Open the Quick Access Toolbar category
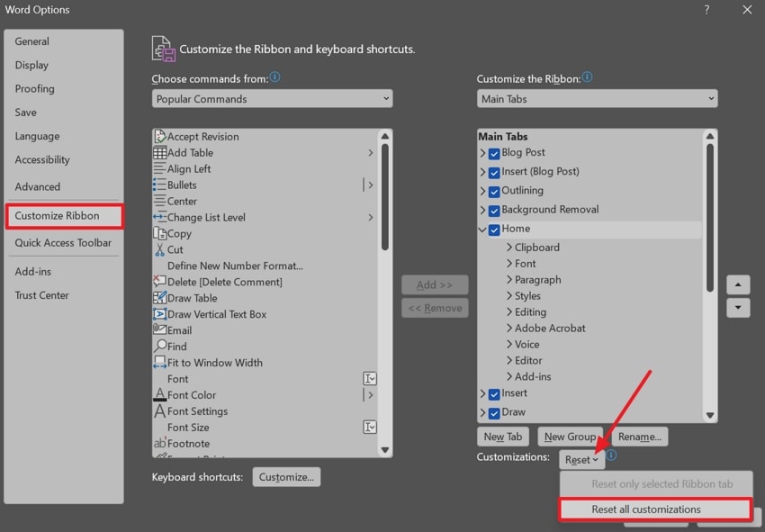The image size is (765, 532). click(63, 242)
